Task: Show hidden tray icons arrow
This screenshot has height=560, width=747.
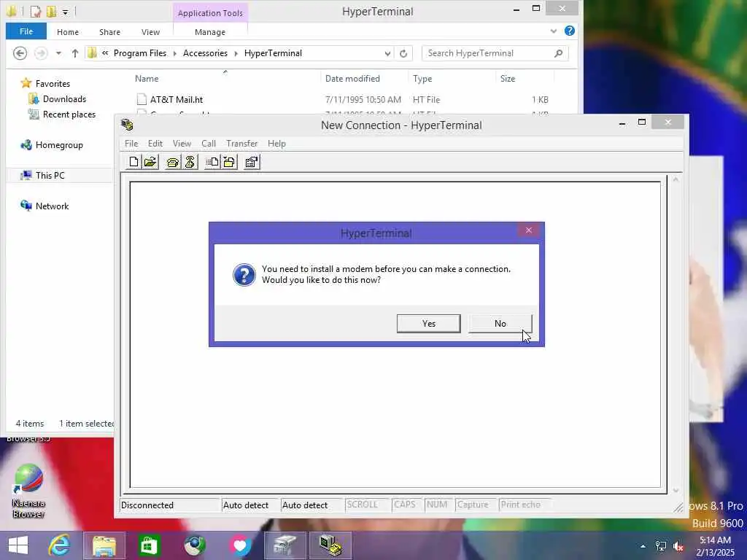Action: [x=643, y=546]
